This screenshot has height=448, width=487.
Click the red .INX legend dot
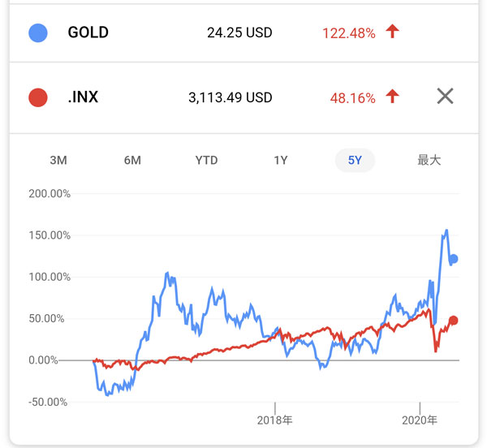(x=37, y=98)
